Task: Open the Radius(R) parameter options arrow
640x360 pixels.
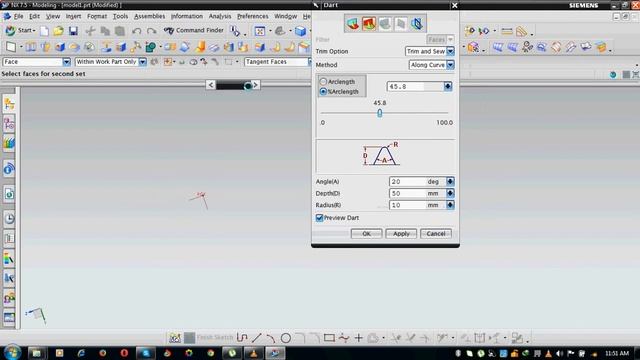Action: coord(450,205)
